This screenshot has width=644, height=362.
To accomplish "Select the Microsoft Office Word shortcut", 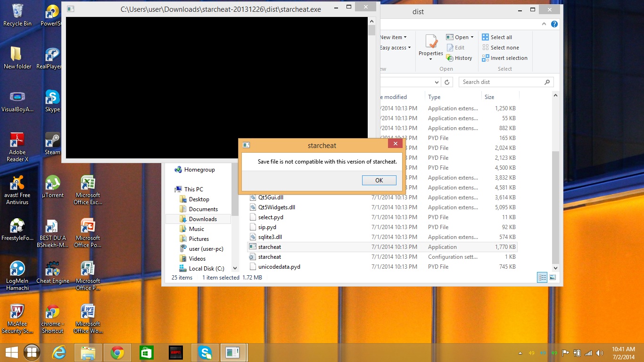I will click(88, 319).
